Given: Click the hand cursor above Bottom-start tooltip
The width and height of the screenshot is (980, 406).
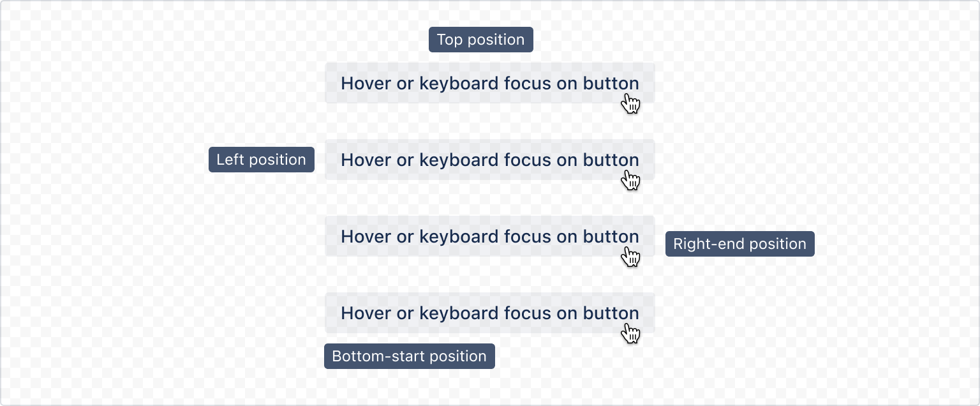Looking at the screenshot, I should (x=630, y=333).
